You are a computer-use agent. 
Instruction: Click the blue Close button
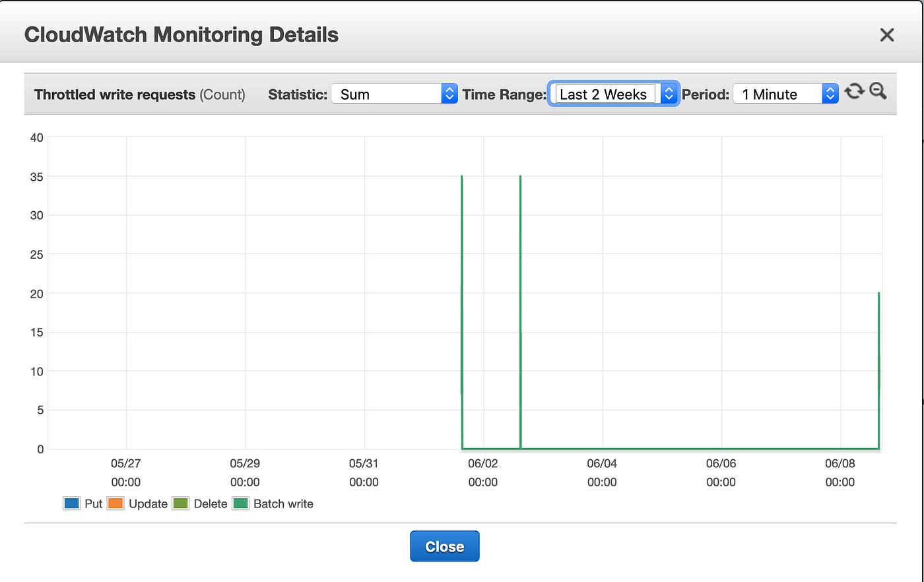pyautogui.click(x=445, y=546)
